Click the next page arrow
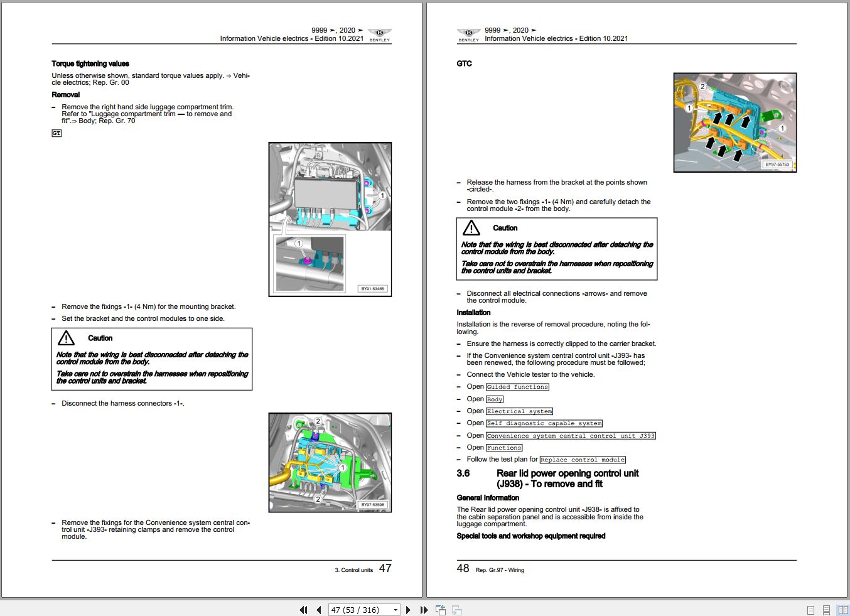Screen dimensions: 850x616 [409, 610]
